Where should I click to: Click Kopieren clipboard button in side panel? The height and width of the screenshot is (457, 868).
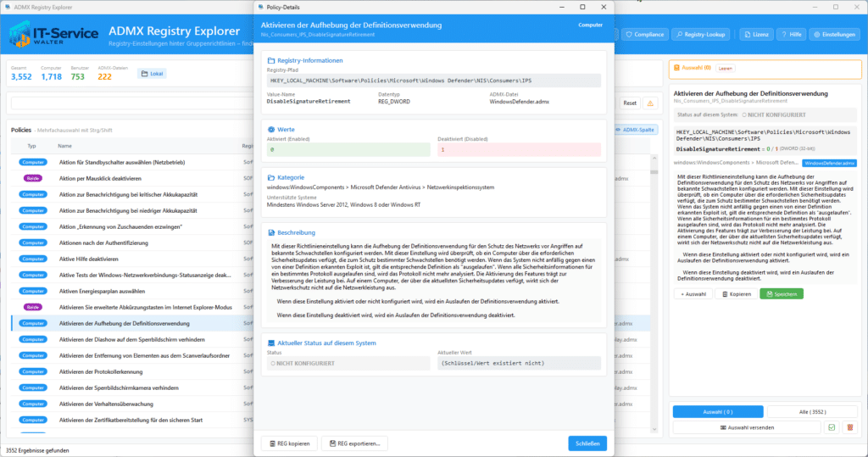(x=737, y=294)
